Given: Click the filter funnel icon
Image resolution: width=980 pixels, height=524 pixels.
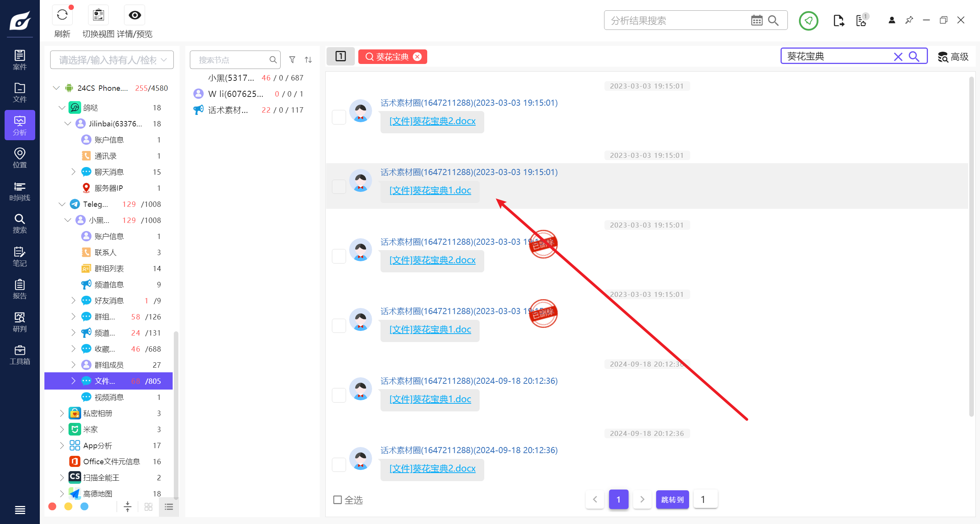Looking at the screenshot, I should pos(292,60).
